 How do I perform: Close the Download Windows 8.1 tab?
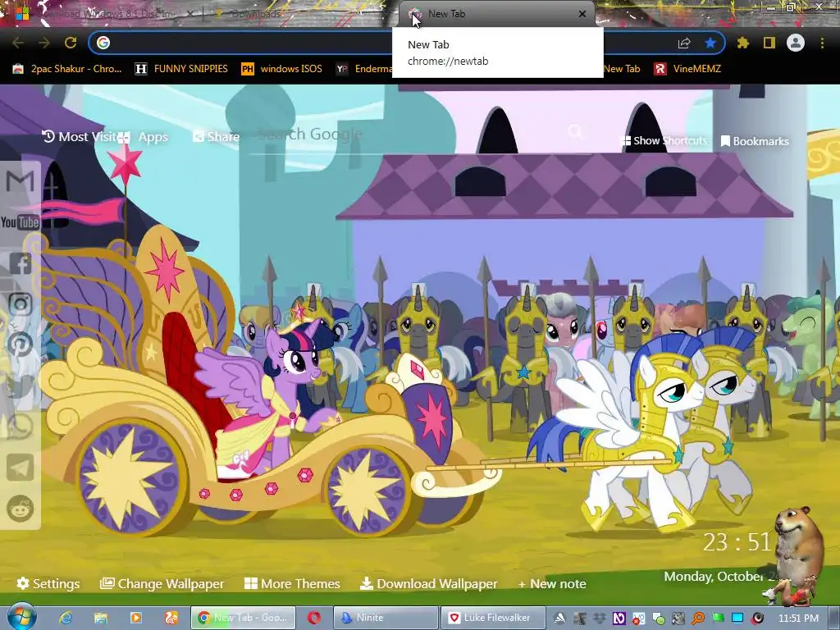pos(189,14)
